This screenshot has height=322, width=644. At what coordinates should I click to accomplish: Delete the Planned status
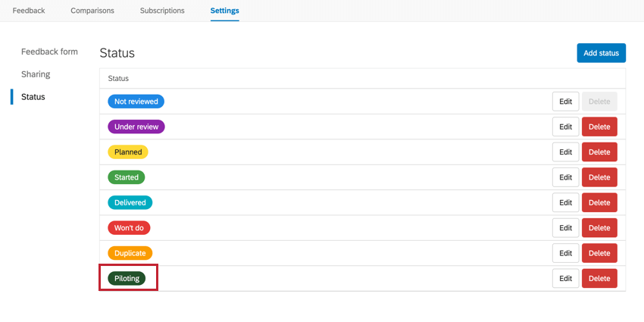click(599, 152)
